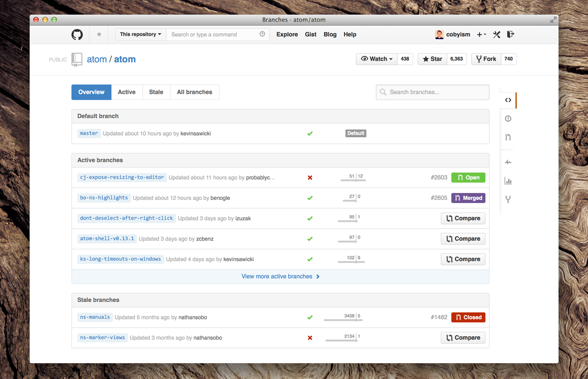588x379 pixels.
Task: Open Issues icon in right sidebar
Action: point(508,118)
